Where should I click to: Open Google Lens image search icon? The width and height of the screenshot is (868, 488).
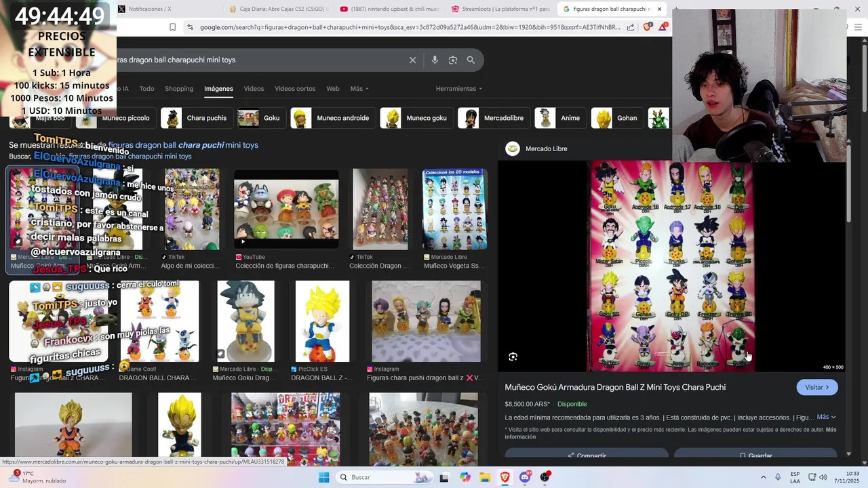pos(453,60)
